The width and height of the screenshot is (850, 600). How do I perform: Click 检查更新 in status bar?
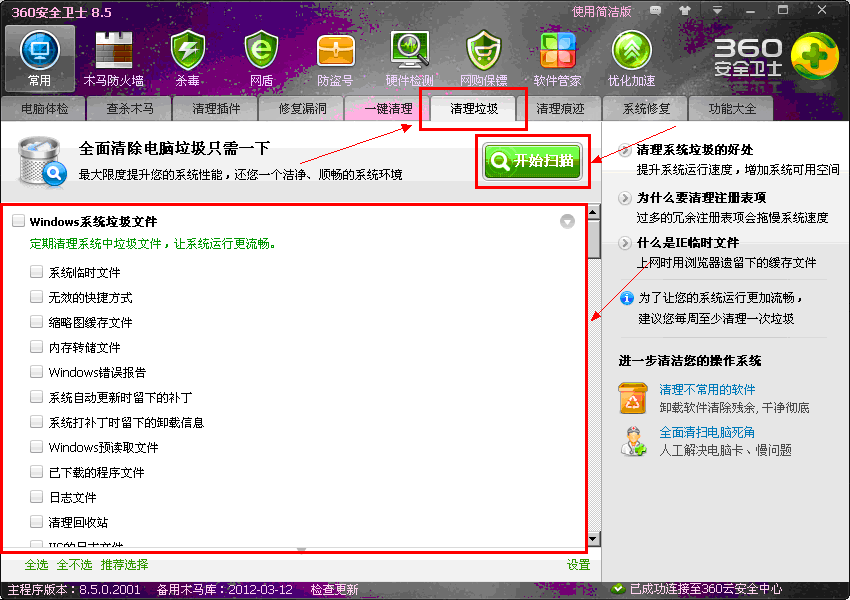(334, 589)
